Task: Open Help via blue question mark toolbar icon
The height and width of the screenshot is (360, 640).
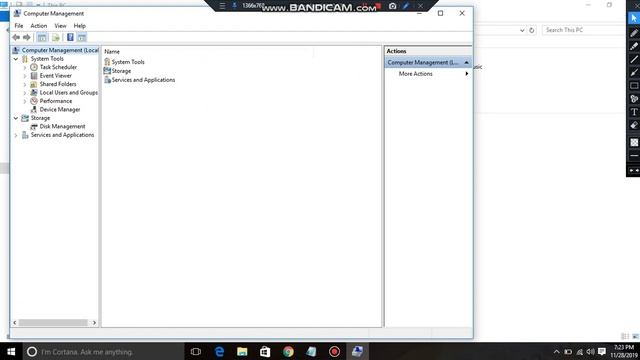Action: [x=70, y=38]
